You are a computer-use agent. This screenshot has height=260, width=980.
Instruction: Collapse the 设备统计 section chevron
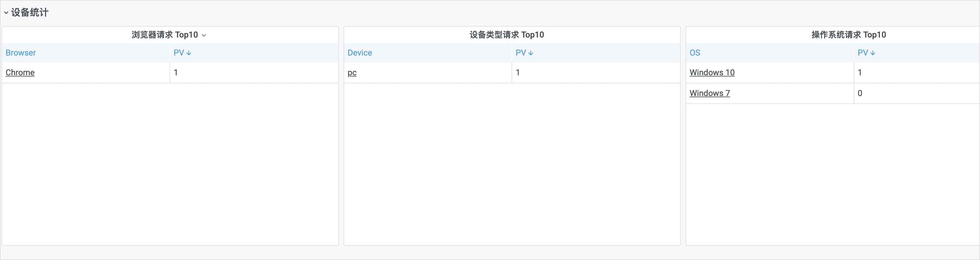(x=6, y=13)
